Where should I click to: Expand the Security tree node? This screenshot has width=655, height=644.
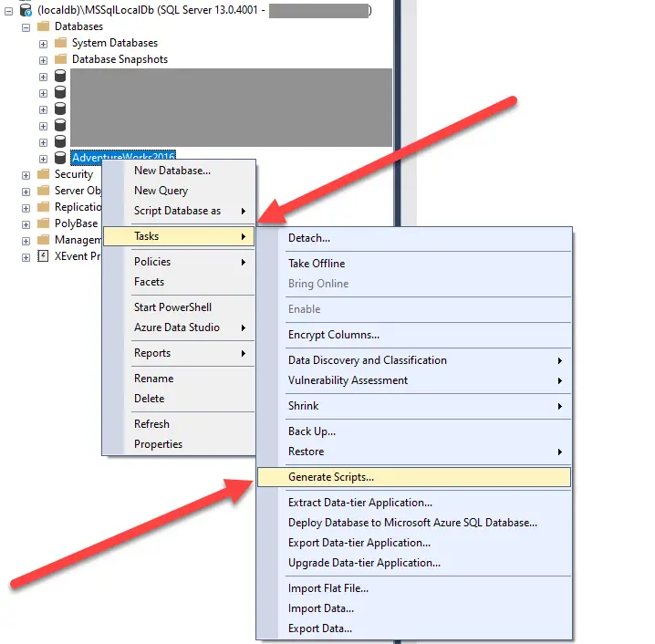click(x=26, y=174)
